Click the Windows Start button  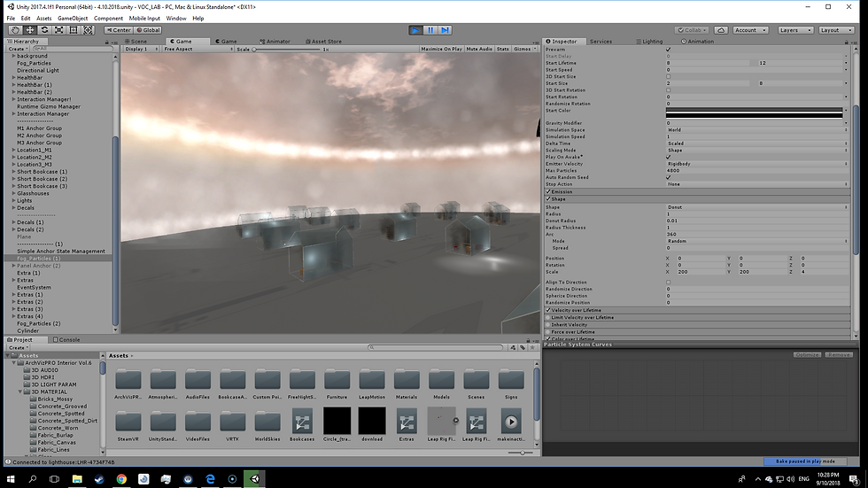coord(10,478)
